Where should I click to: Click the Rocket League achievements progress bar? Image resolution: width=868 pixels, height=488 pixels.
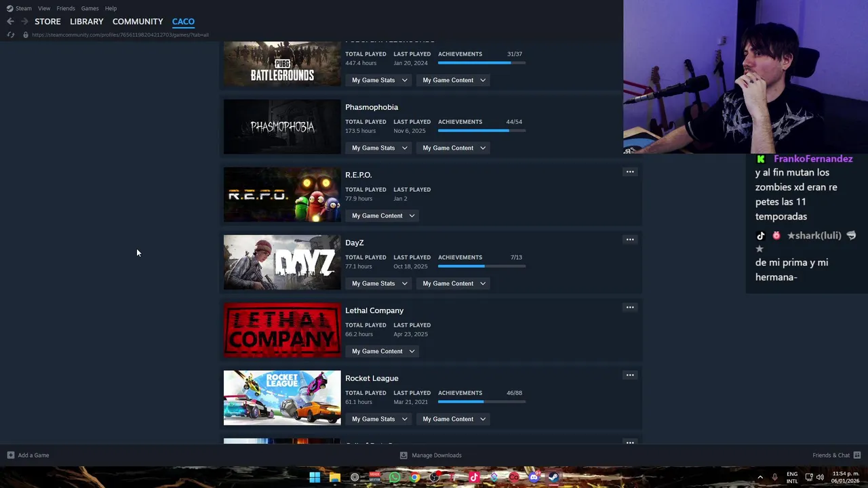click(x=481, y=402)
